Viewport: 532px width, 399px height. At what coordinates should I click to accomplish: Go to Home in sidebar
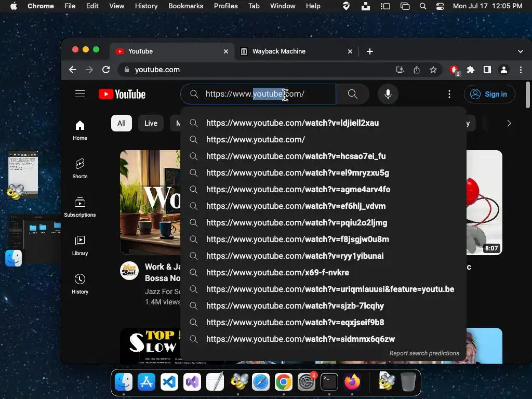coord(79,130)
